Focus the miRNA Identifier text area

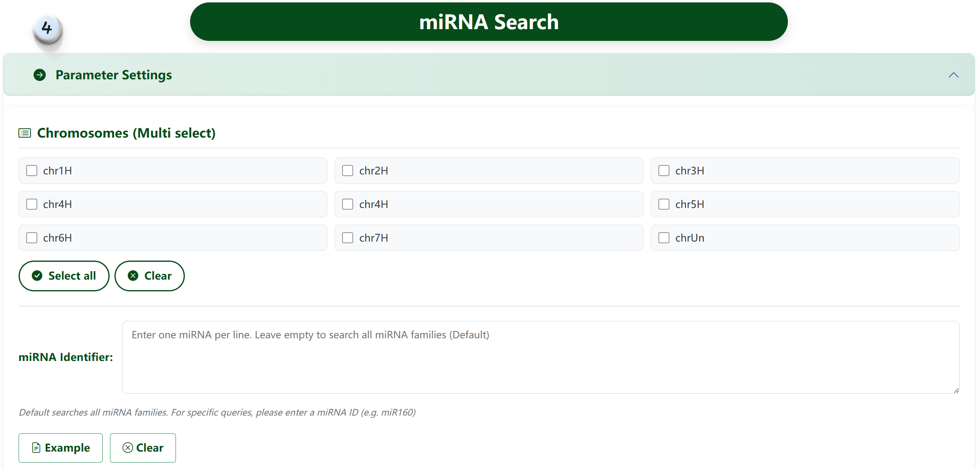tap(541, 357)
